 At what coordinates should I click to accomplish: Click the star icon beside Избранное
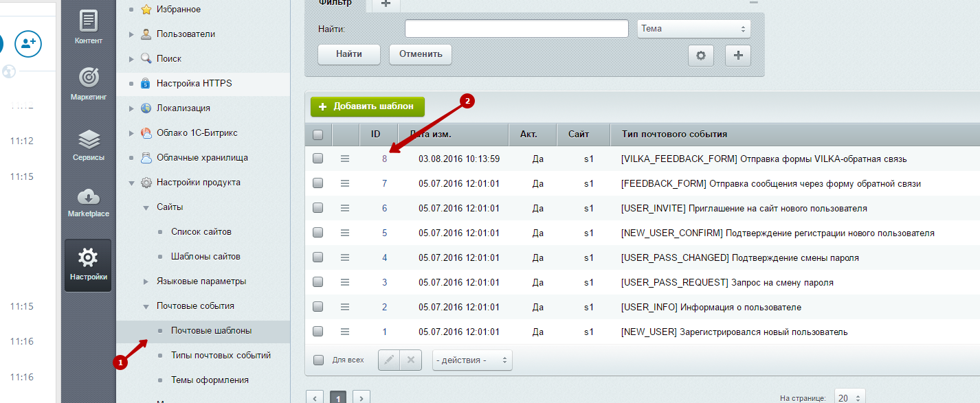point(146,10)
